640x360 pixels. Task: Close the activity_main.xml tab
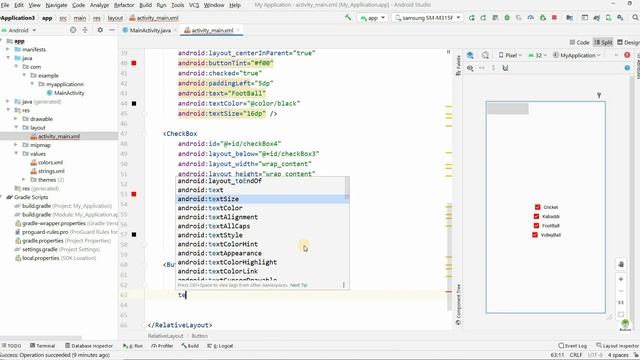(x=238, y=30)
